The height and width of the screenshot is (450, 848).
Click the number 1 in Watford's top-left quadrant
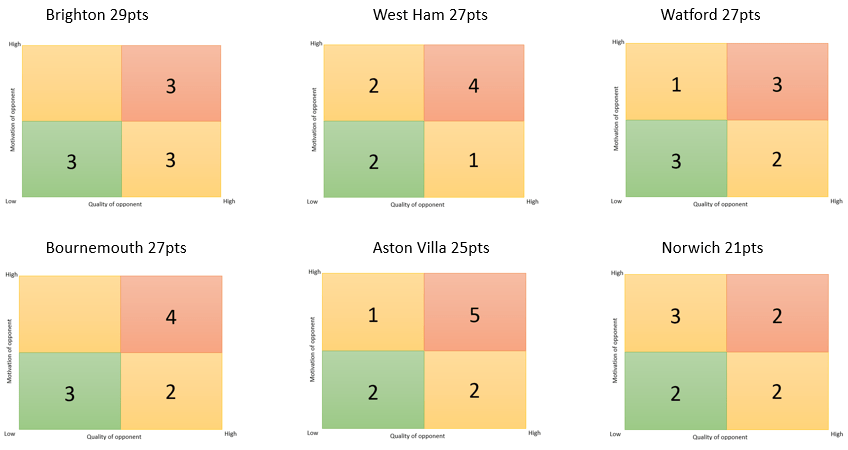point(676,85)
